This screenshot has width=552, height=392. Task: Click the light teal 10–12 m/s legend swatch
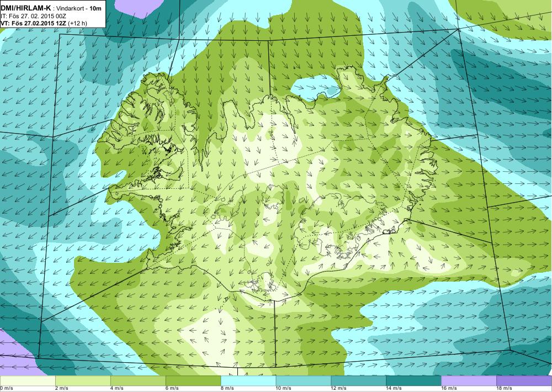[304, 381]
